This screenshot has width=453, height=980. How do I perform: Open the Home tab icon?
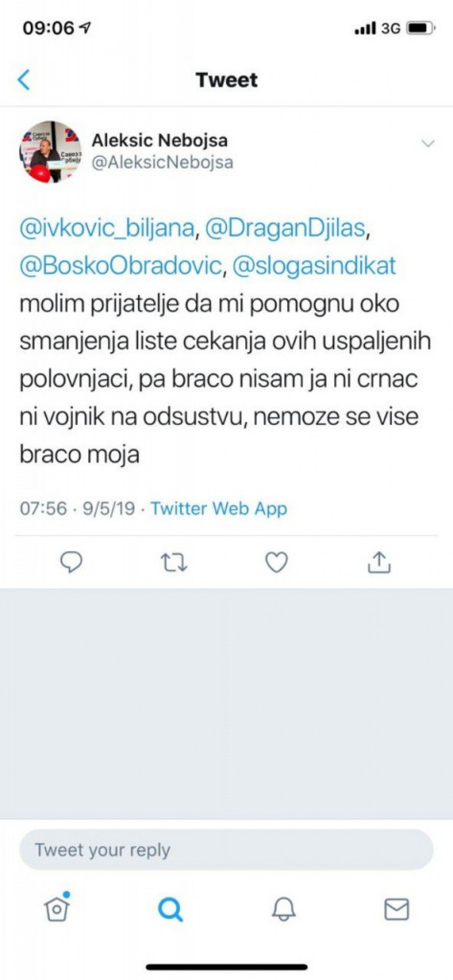click(57, 909)
